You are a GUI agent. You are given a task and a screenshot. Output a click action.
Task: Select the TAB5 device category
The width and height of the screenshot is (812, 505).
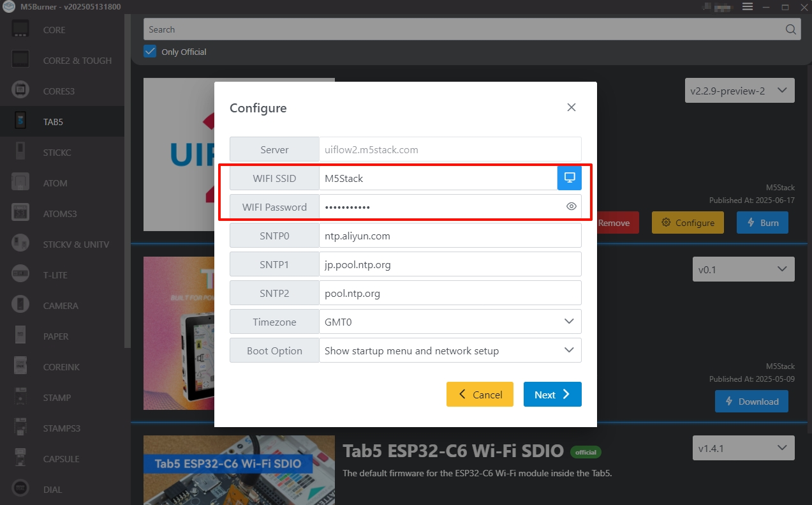coord(62,121)
